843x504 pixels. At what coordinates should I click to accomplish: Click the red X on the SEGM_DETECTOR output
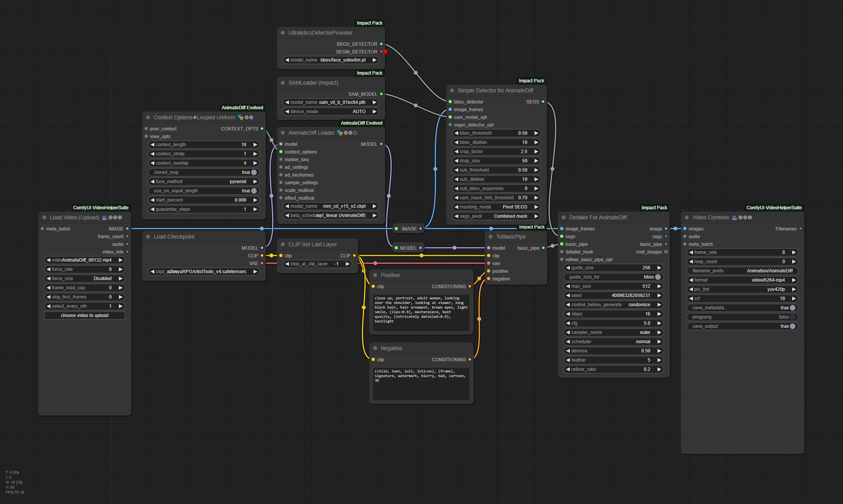[x=385, y=52]
